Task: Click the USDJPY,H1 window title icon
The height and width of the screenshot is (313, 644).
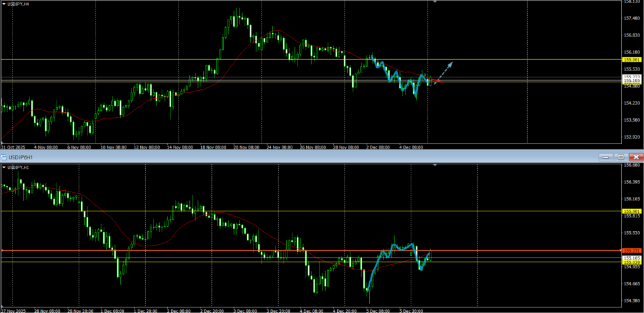Action: click(4, 157)
